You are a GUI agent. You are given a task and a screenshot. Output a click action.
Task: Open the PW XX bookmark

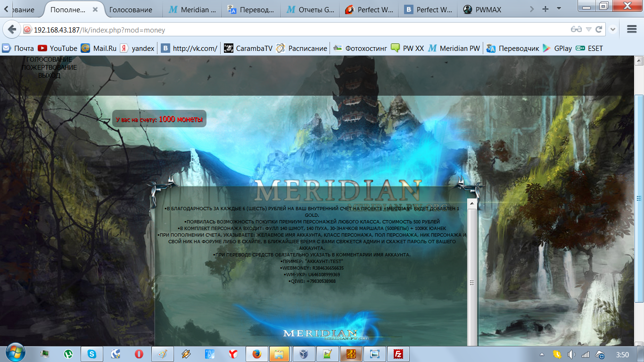click(407, 48)
